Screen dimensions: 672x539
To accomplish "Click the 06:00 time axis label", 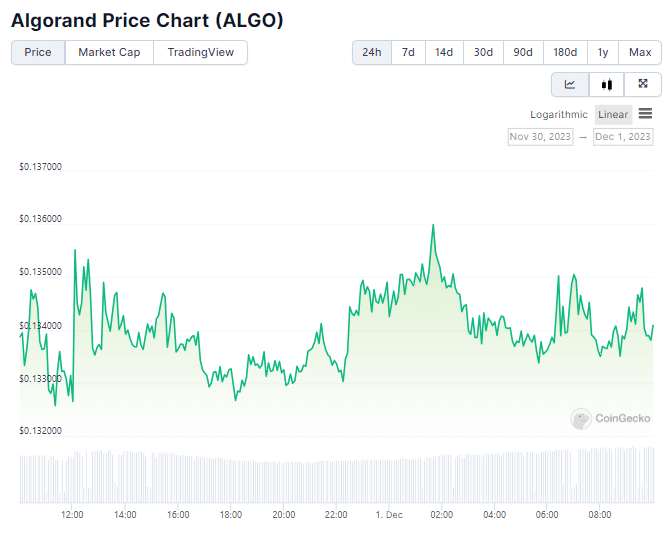I will point(547,515).
